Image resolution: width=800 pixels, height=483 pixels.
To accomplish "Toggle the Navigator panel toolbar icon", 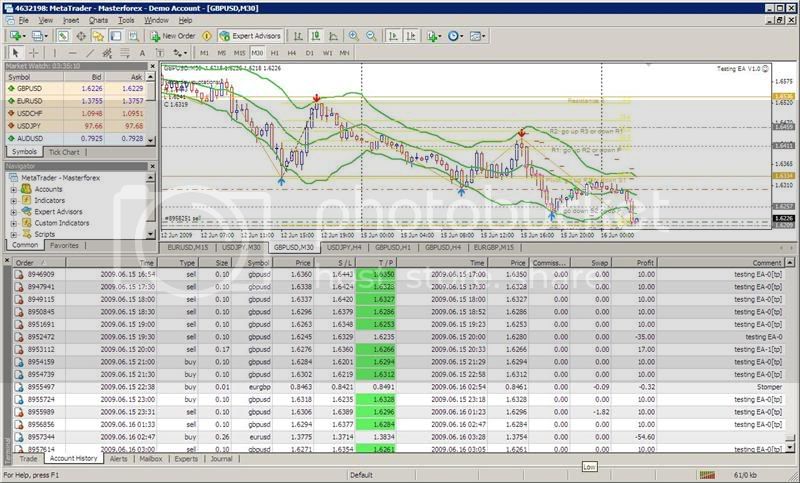I will (x=98, y=36).
